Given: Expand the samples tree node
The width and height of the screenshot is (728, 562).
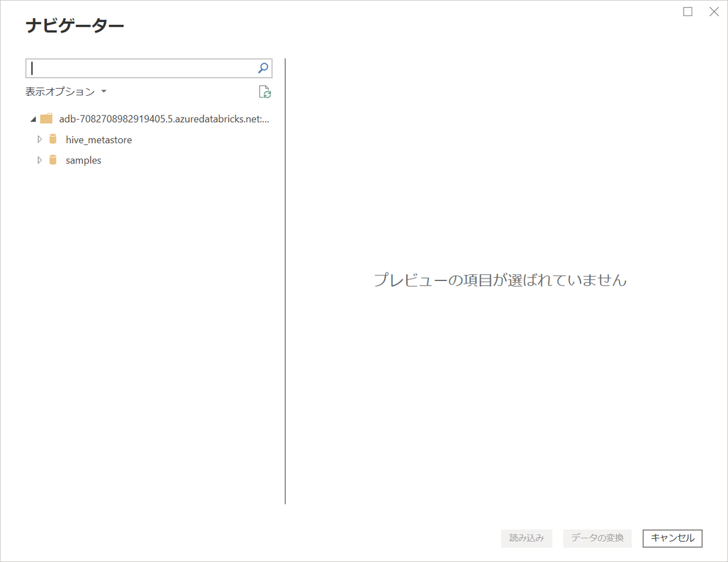Looking at the screenshot, I should click(x=39, y=160).
